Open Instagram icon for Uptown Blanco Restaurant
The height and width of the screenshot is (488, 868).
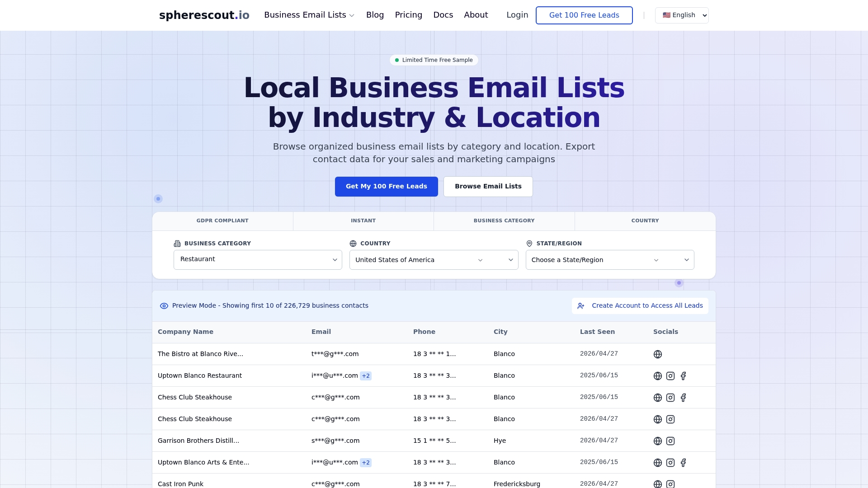pos(670,376)
